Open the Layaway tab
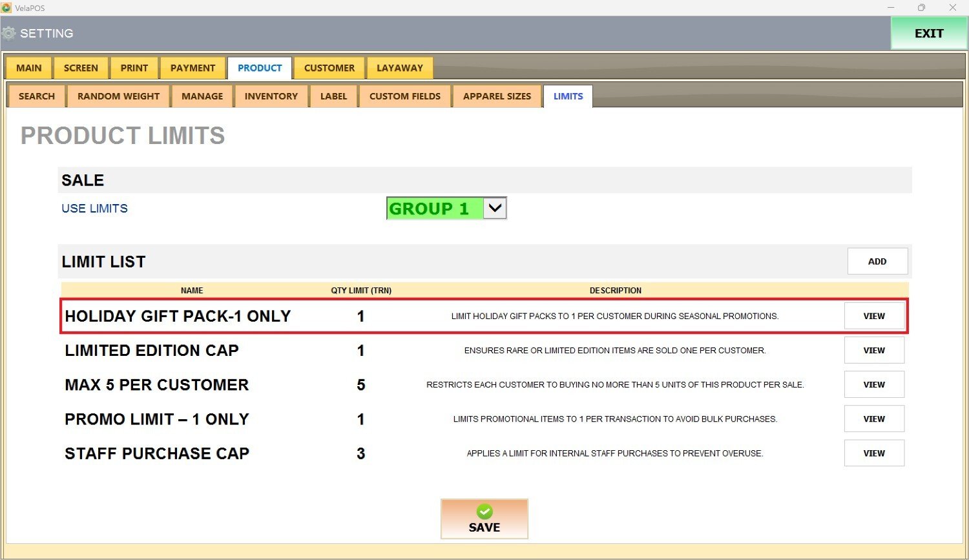 (x=399, y=68)
